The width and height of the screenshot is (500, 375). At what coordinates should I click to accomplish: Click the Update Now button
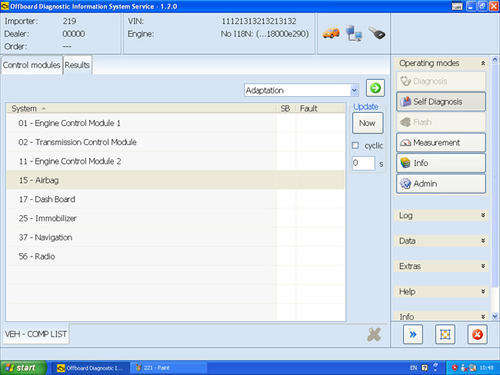[367, 123]
